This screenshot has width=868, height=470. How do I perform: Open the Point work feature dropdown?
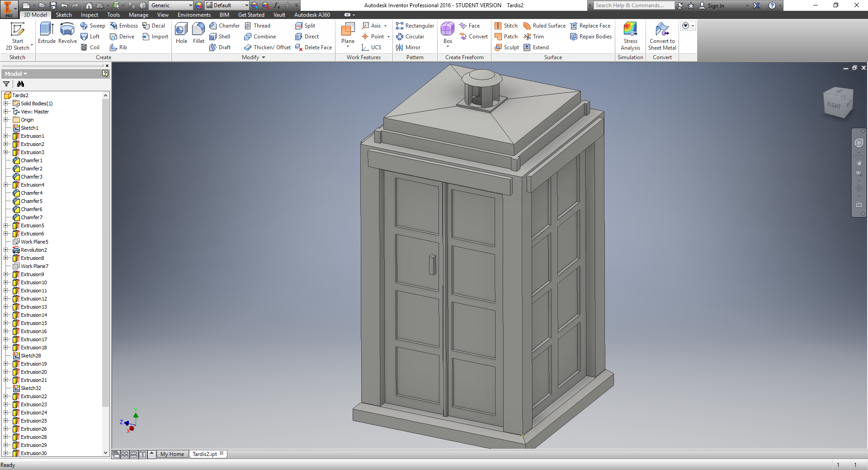(388, 37)
